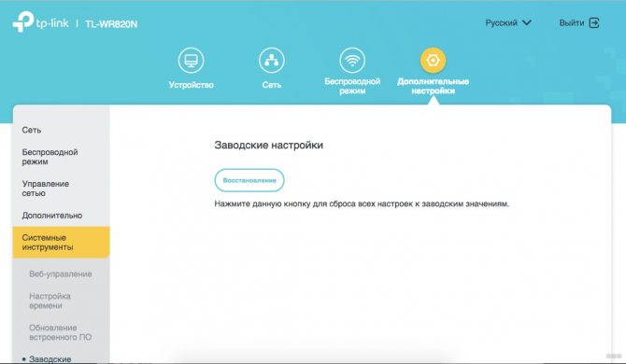Open the Веб-управление submenu item
This screenshot has width=626, height=364.
61,273
